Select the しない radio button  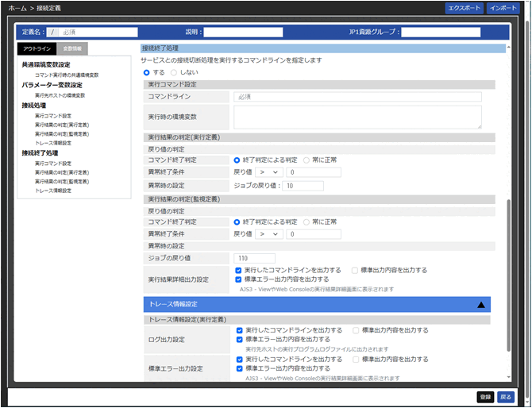coord(174,72)
